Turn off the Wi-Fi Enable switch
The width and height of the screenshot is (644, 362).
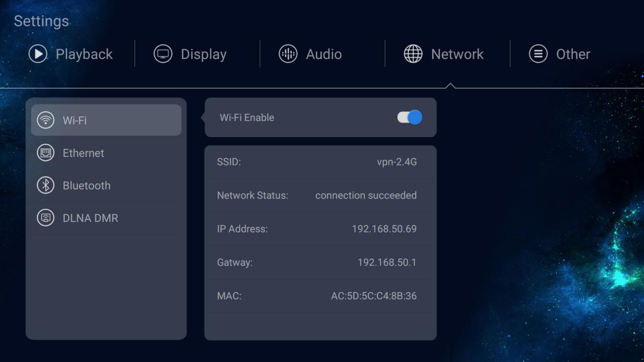pyautogui.click(x=410, y=117)
